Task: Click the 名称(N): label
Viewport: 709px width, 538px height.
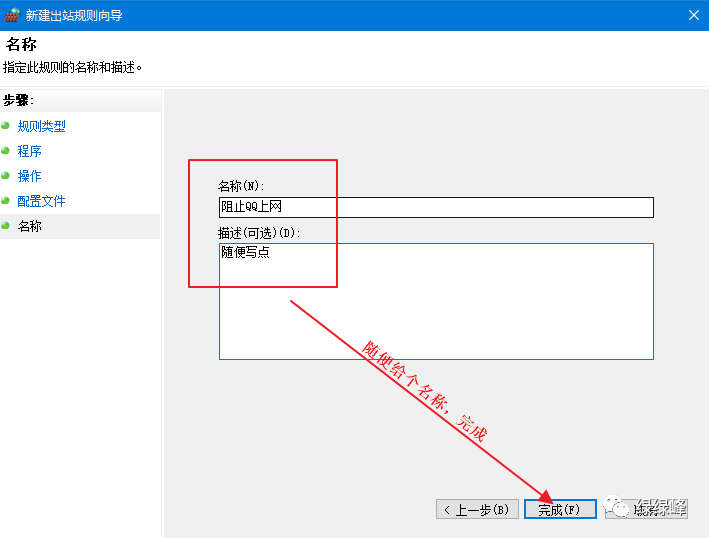Action: [241, 186]
